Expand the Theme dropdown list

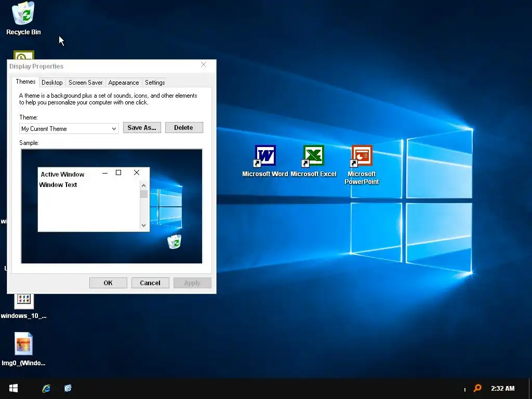point(69,129)
